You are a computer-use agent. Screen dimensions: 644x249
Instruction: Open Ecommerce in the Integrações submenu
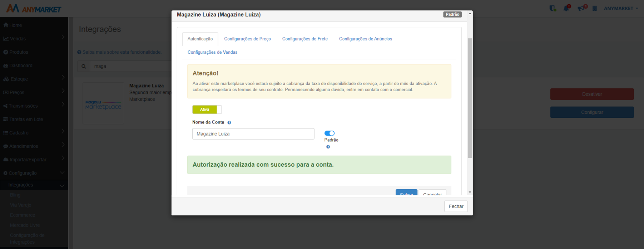23,215
